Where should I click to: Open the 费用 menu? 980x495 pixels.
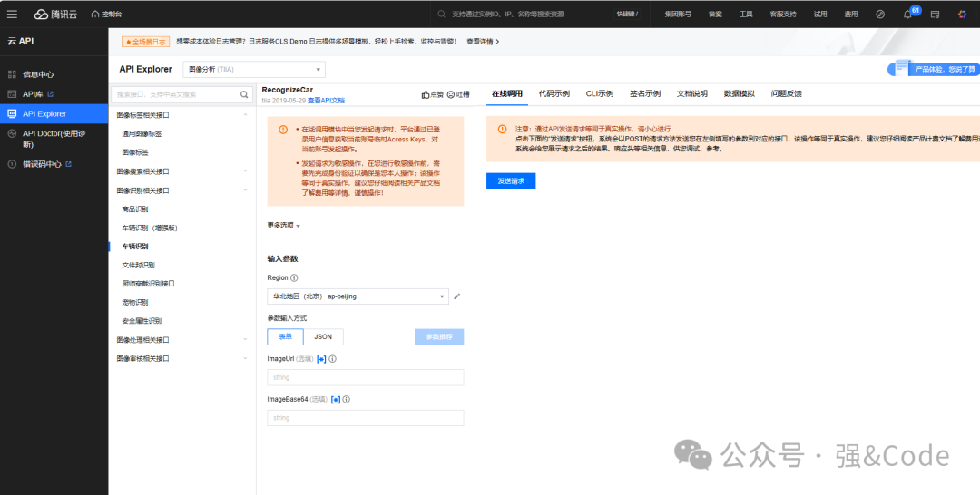tap(850, 14)
